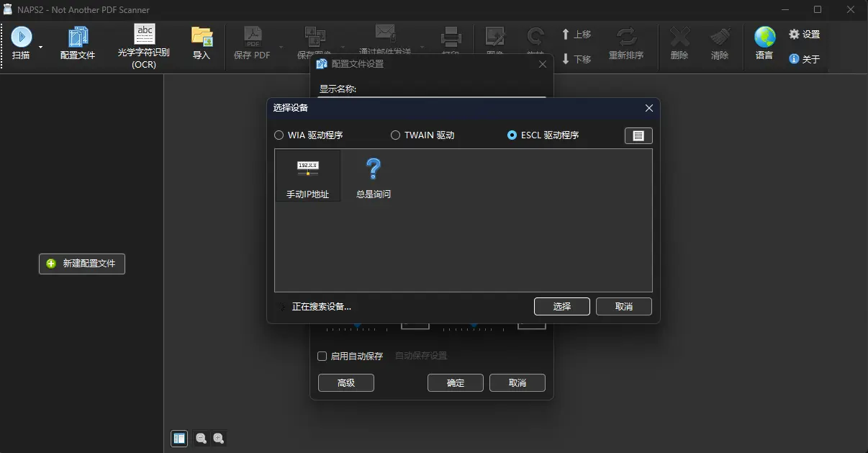The image size is (868, 453).
Task: Open 光学字符识别 (OCR) settings
Action: coord(144,46)
